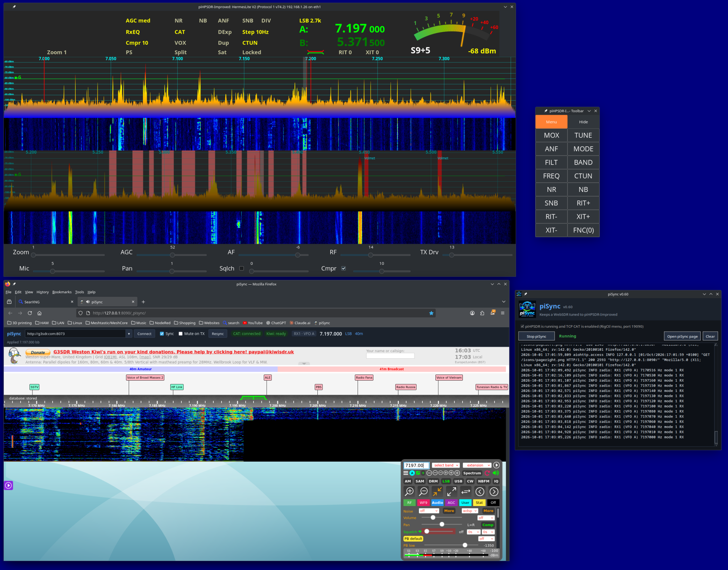This screenshot has width=728, height=570.
Task: Click the orange zoom-to-band arrows icon
Action: (437, 491)
